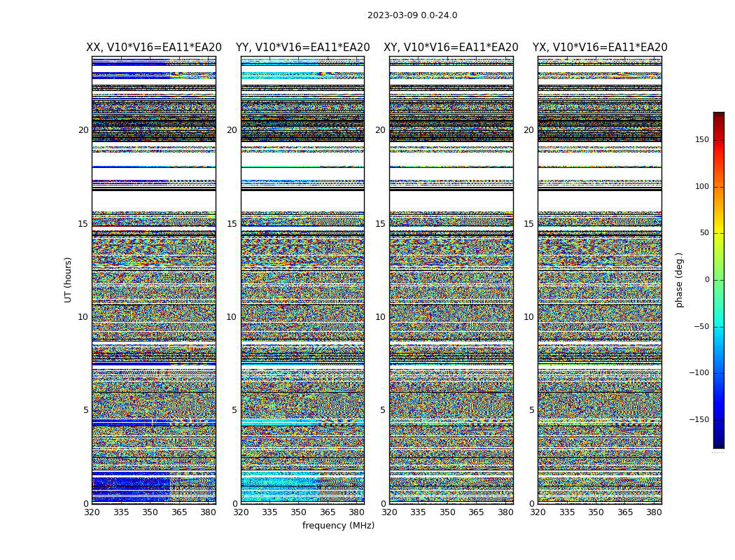The image size is (735, 560).
Task: Click the 350 MHz tick under XX plot
Action: click(x=150, y=512)
